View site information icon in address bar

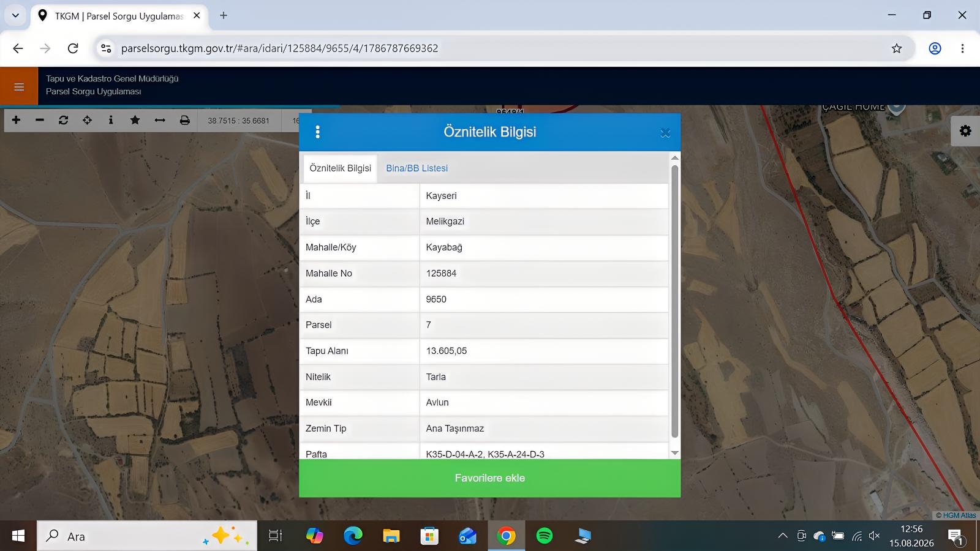pos(106,48)
